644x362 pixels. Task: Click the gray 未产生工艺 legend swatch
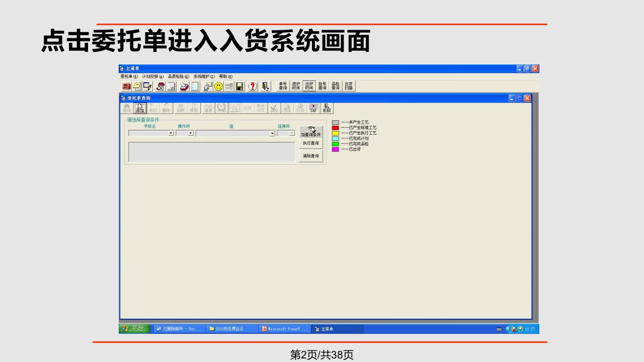[336, 123]
